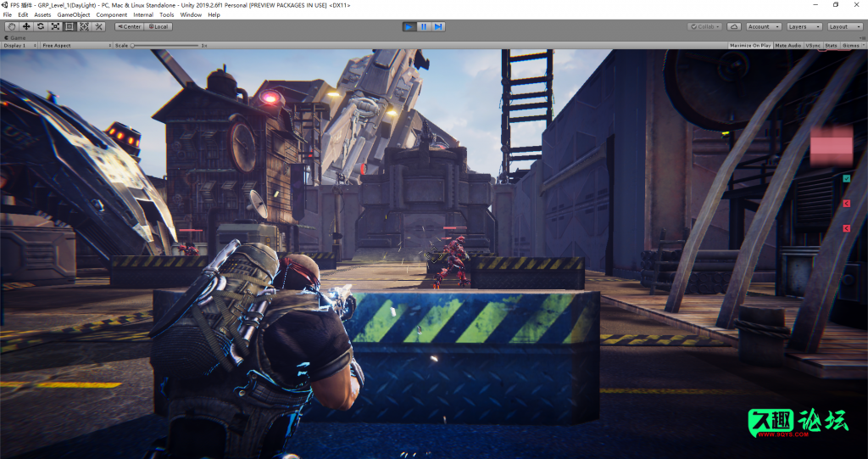Image resolution: width=868 pixels, height=459 pixels.
Task: Stop play mode with Play button
Action: tap(409, 26)
